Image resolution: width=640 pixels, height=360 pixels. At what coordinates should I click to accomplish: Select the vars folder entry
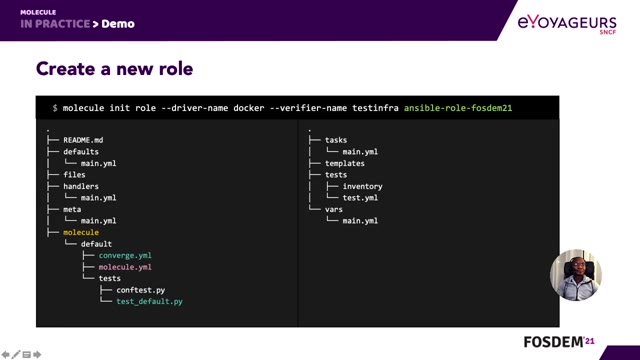tap(333, 209)
